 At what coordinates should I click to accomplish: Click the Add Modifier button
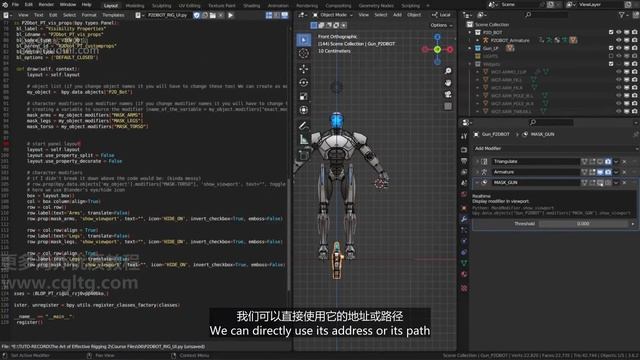coord(555,149)
